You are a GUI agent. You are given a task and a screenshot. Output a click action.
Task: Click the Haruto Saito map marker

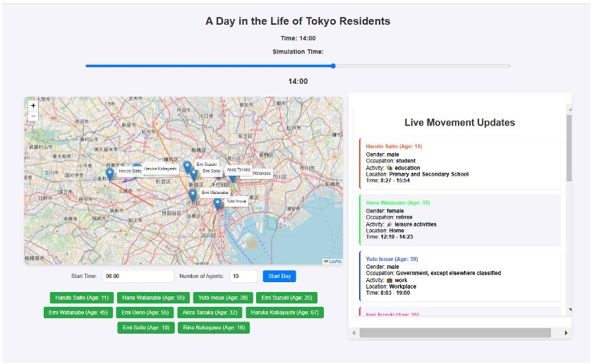click(x=109, y=174)
